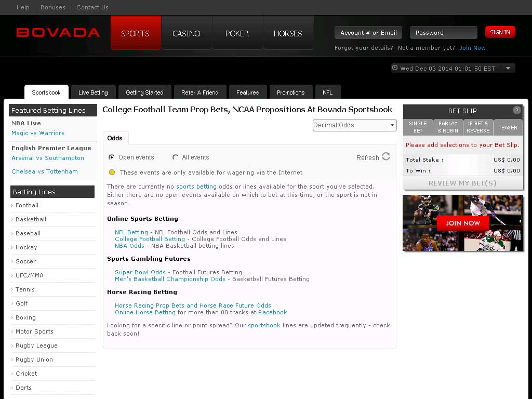Click the Refresh circular arrow icon

pyautogui.click(x=385, y=157)
